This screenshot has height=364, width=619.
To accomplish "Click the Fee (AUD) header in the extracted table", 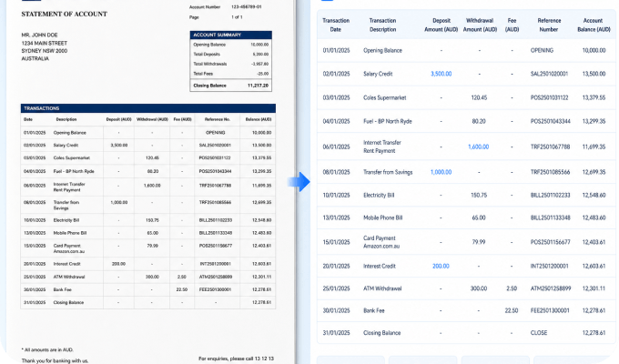I will (512, 25).
